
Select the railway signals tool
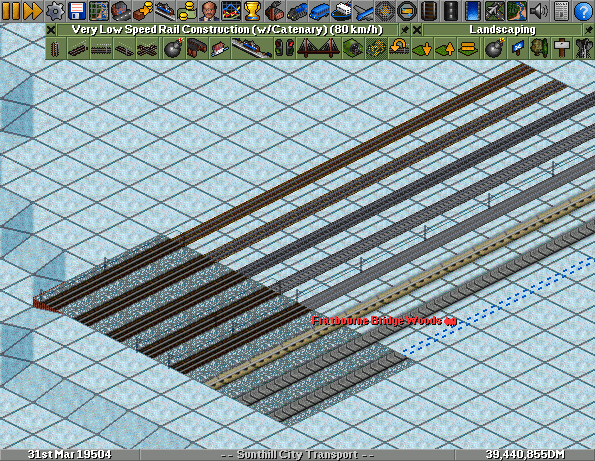coord(284,48)
